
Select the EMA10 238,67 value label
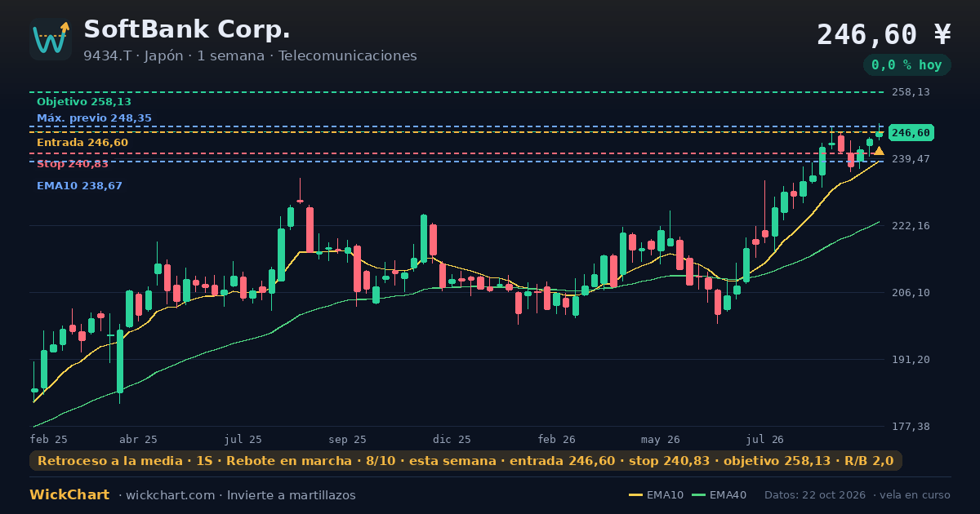point(79,186)
